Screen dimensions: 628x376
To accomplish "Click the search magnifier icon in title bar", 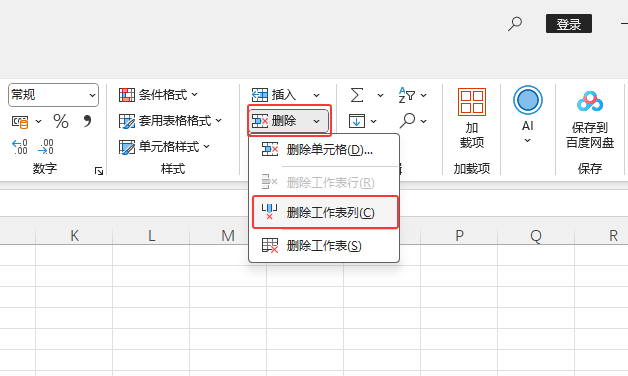I will [x=515, y=24].
